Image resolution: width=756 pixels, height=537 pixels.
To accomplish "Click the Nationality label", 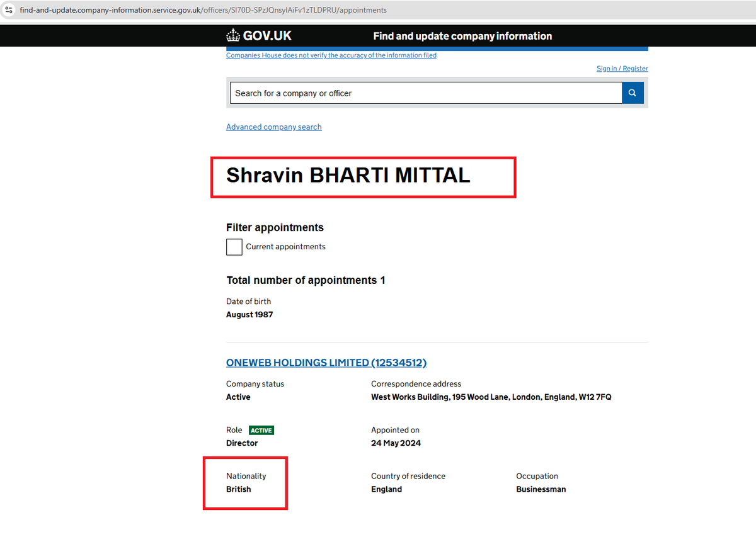I will click(246, 476).
